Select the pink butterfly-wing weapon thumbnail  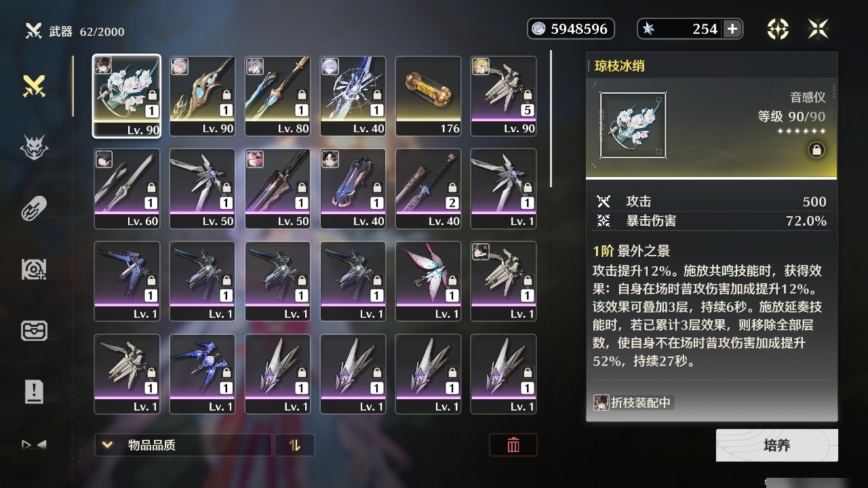428,281
